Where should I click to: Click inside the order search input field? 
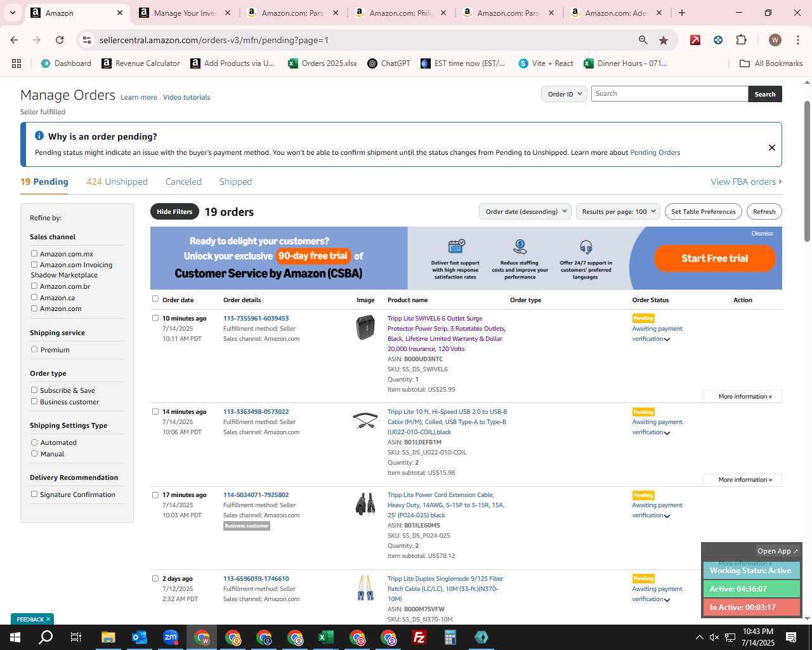pyautogui.click(x=669, y=93)
